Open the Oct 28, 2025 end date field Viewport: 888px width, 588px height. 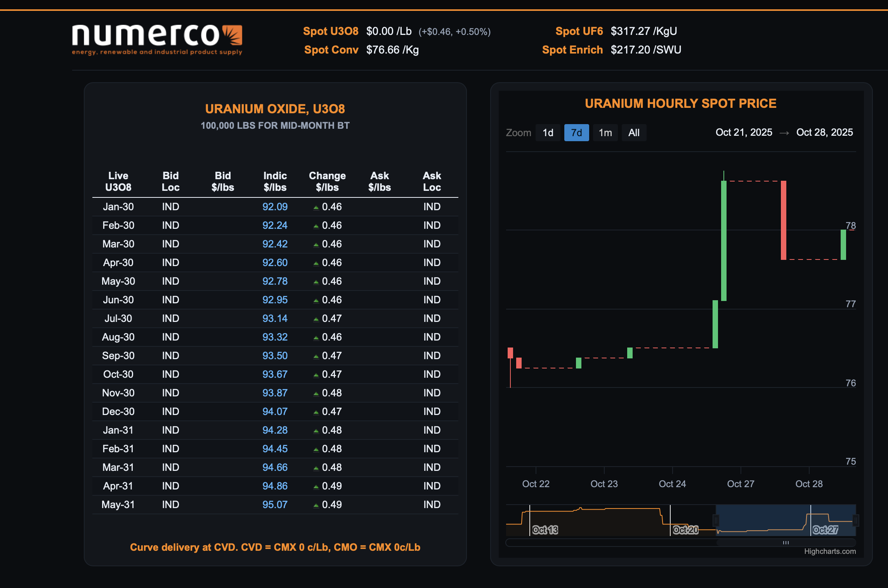coord(824,132)
